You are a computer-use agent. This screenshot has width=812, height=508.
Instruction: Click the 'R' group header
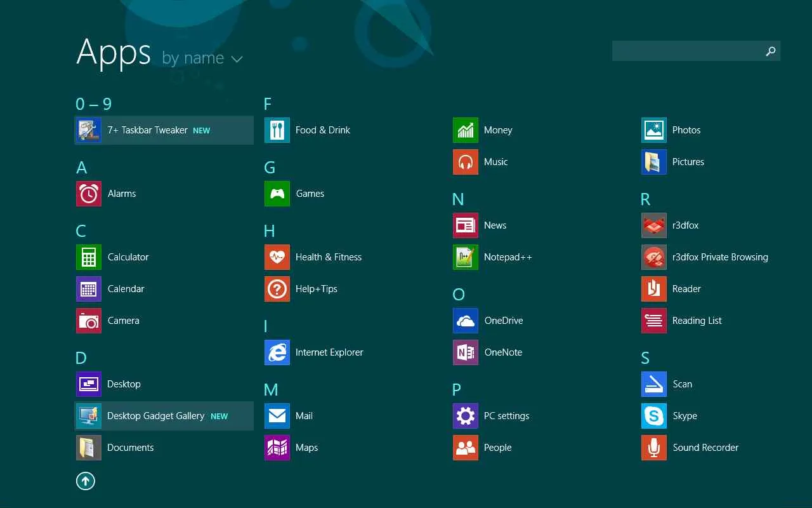(646, 199)
